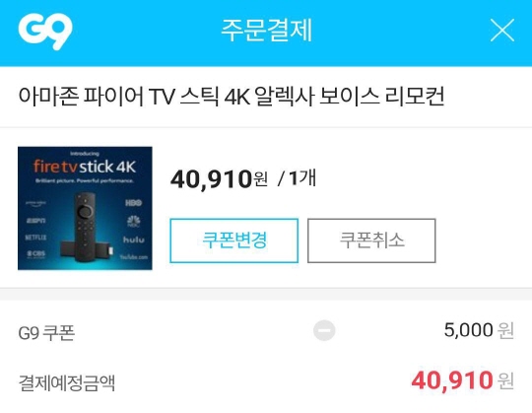Click the bold 40,910원 product price
This screenshot has height=413, width=532.
click(x=219, y=178)
